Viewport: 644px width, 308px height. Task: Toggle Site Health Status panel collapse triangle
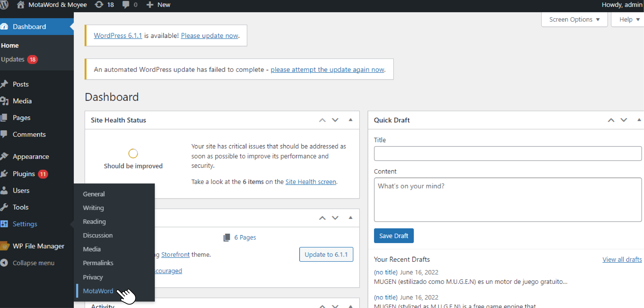351,120
